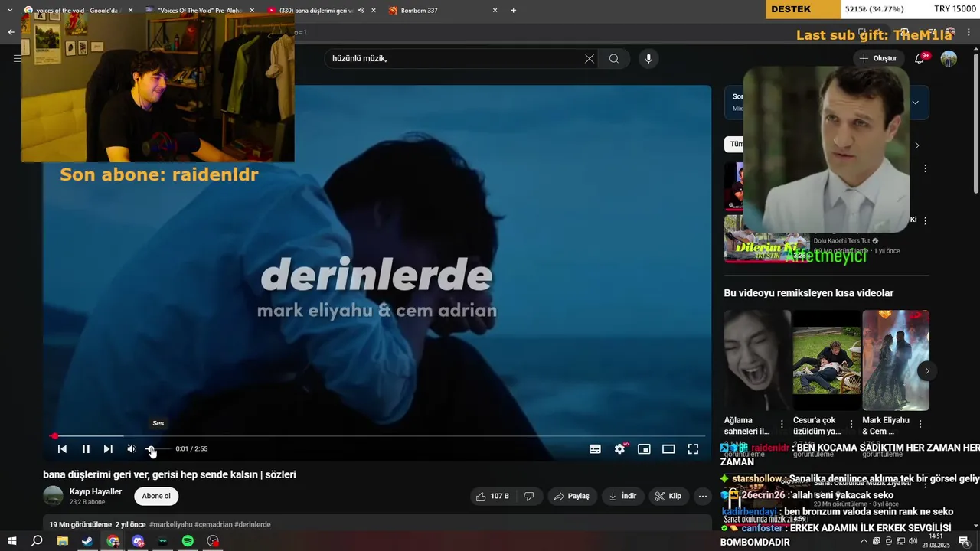The image size is (980, 551).
Task: Open Steam from taskbar
Action: (x=87, y=541)
